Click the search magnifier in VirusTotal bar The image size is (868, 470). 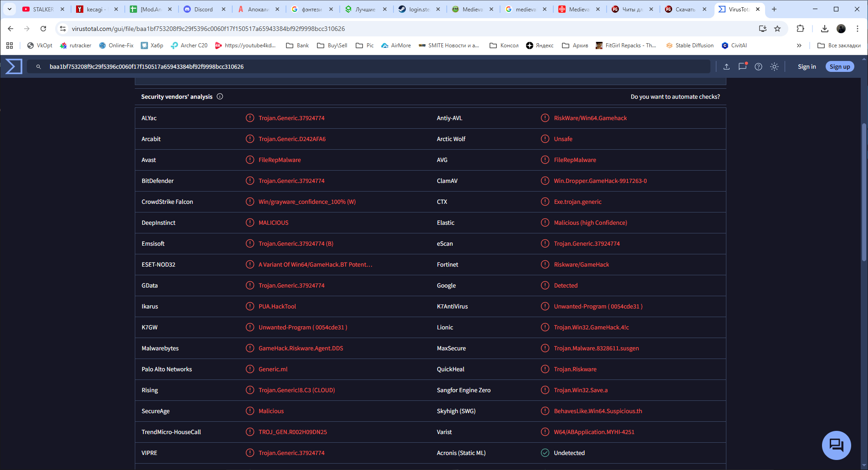coord(39,66)
